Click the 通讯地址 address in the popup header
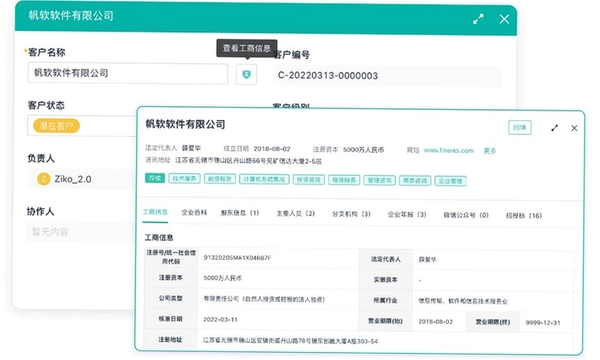 coord(248,161)
